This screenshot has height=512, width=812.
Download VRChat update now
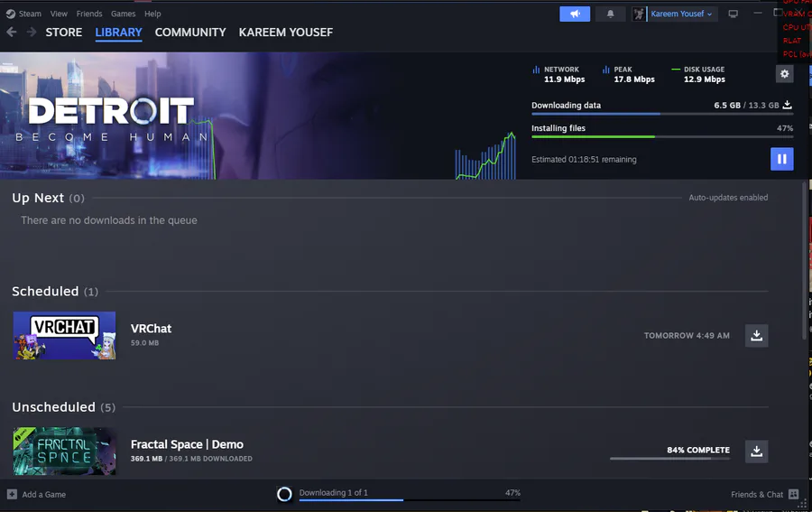click(757, 335)
